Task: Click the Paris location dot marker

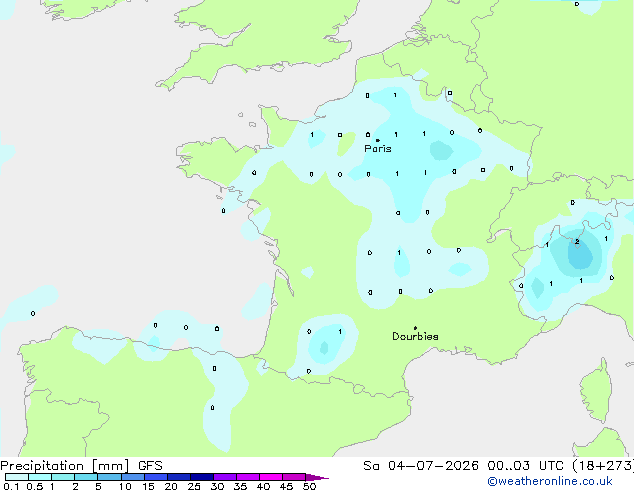Action: (x=378, y=140)
